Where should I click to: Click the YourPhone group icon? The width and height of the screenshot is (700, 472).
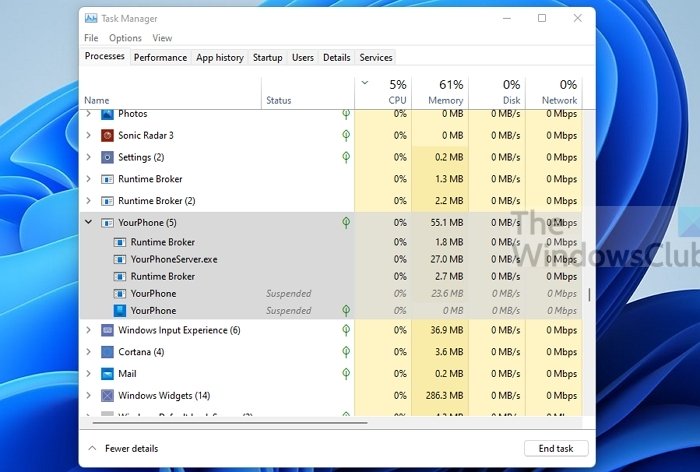[108, 222]
